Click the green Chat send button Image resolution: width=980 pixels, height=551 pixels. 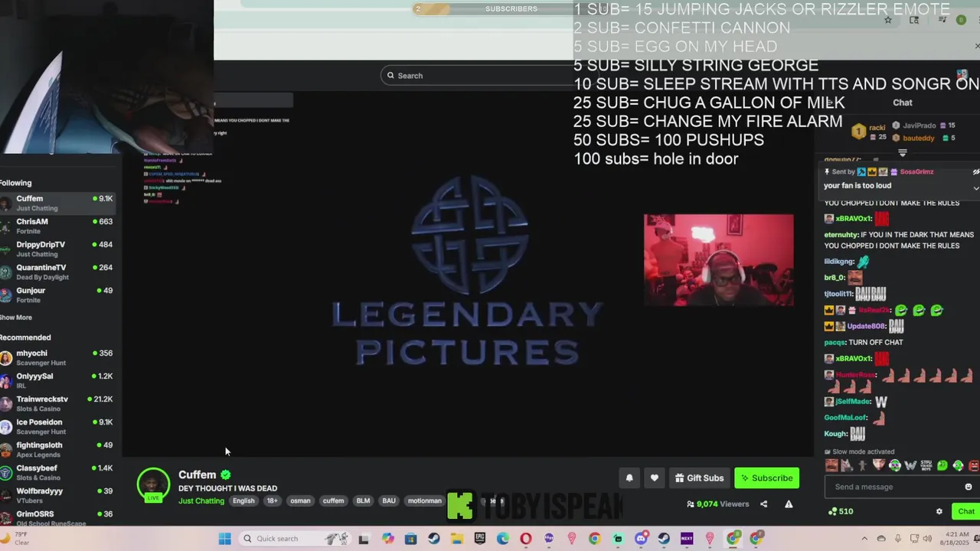click(x=966, y=511)
